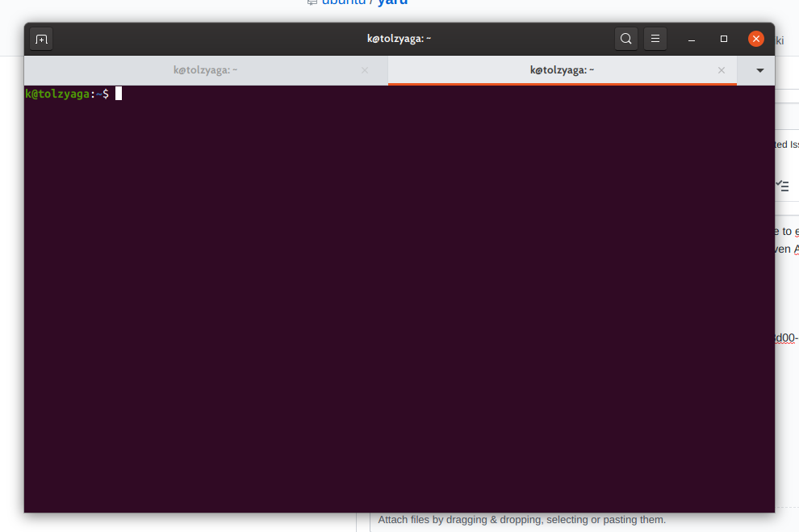Screen dimensions: 799x532
Task: Select the active second k@tolzyaga tab
Action: point(562,70)
